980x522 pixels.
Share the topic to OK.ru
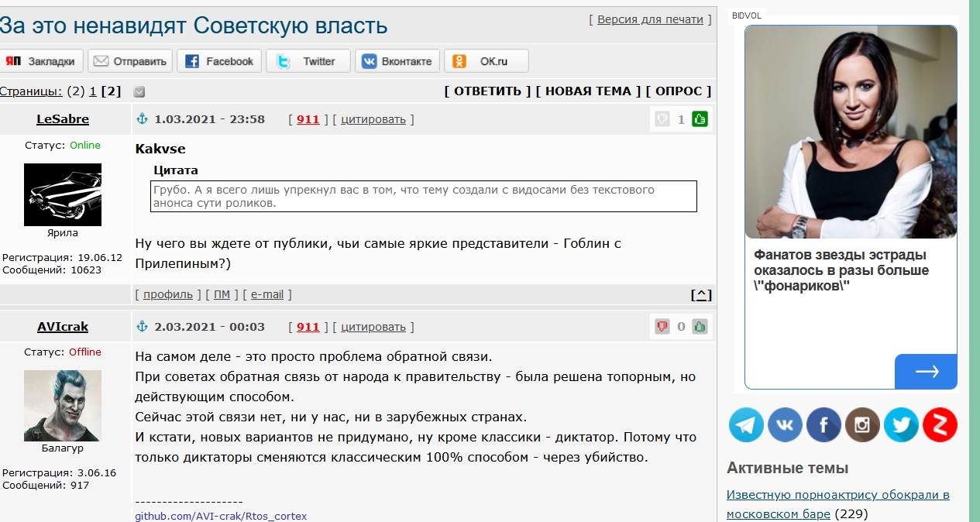[487, 61]
